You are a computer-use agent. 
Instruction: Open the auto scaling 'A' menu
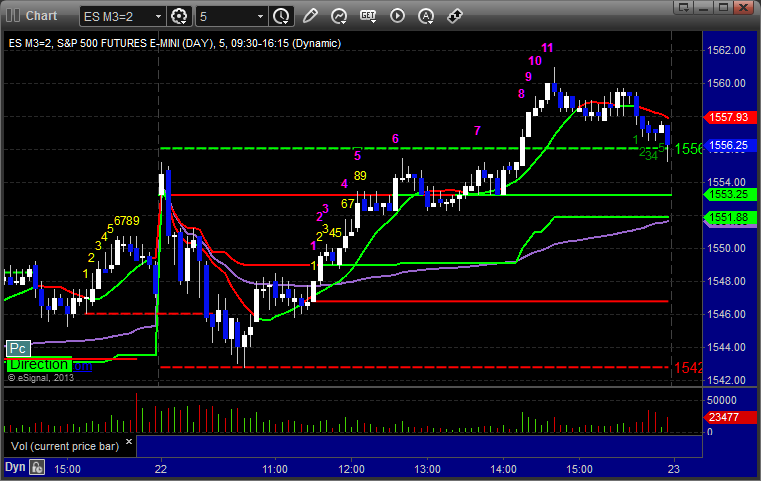pos(426,16)
